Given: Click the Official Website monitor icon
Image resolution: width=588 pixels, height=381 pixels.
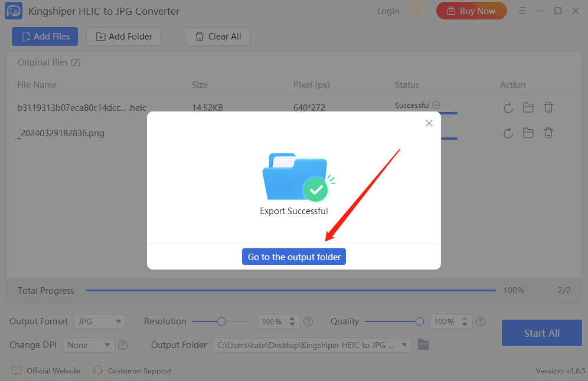Looking at the screenshot, I should [17, 370].
